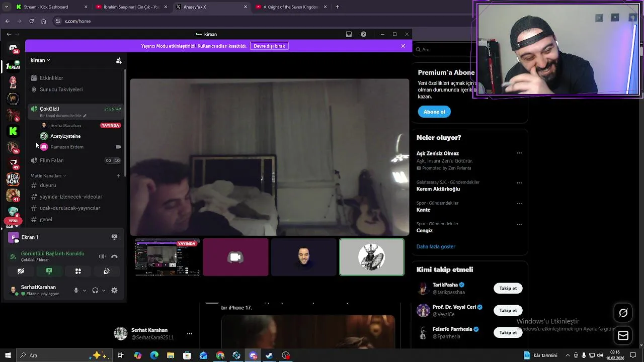The height and width of the screenshot is (362, 644).
Task: Open headphone output options arrow
Action: [x=104, y=290]
